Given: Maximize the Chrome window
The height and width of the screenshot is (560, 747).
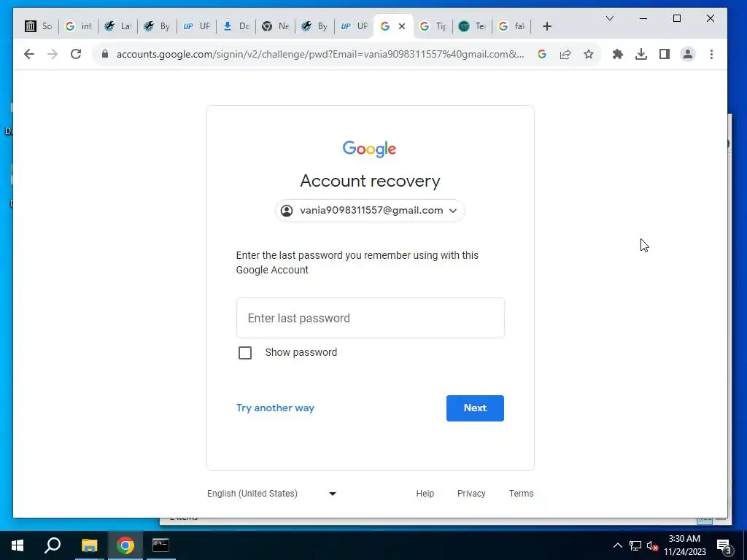Looking at the screenshot, I should click(x=676, y=18).
